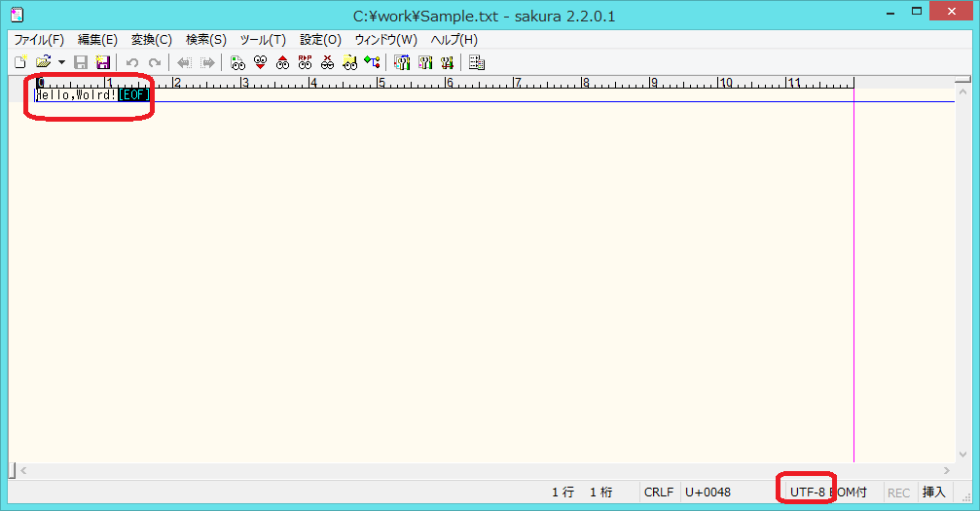
Task: Click the U+0048 character code in status bar
Action: point(708,493)
